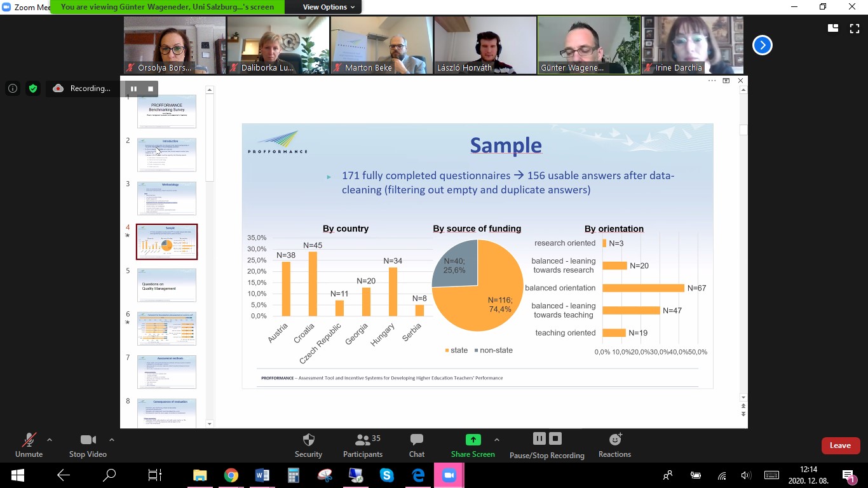Open the Chat panel
The height and width of the screenshot is (488, 868).
pos(417,440)
